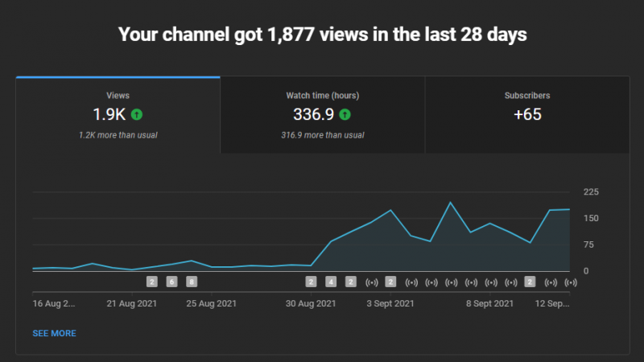Click the '6' videos published marker
This screenshot has width=644, height=362.
[171, 282]
